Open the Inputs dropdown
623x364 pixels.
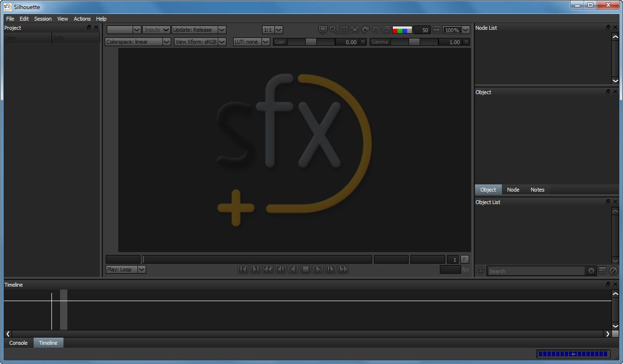(156, 30)
